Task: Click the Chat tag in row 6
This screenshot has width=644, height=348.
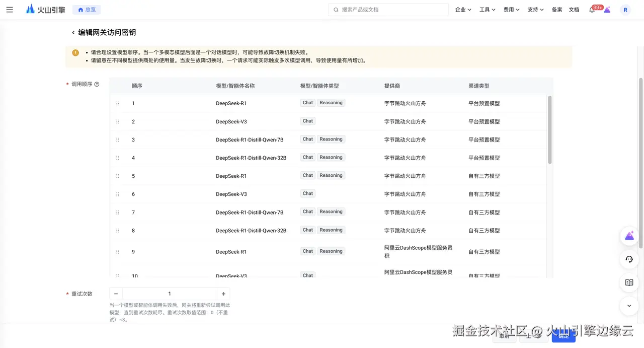Action: click(308, 193)
